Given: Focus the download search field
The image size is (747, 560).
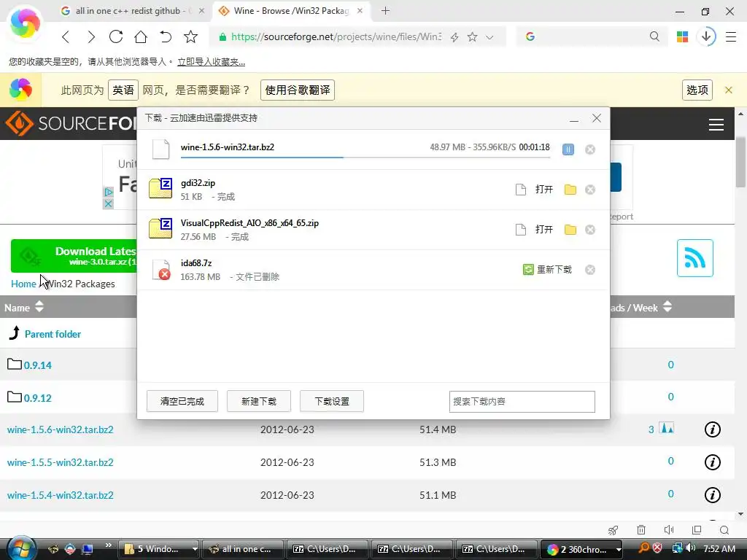Looking at the screenshot, I should (x=522, y=402).
